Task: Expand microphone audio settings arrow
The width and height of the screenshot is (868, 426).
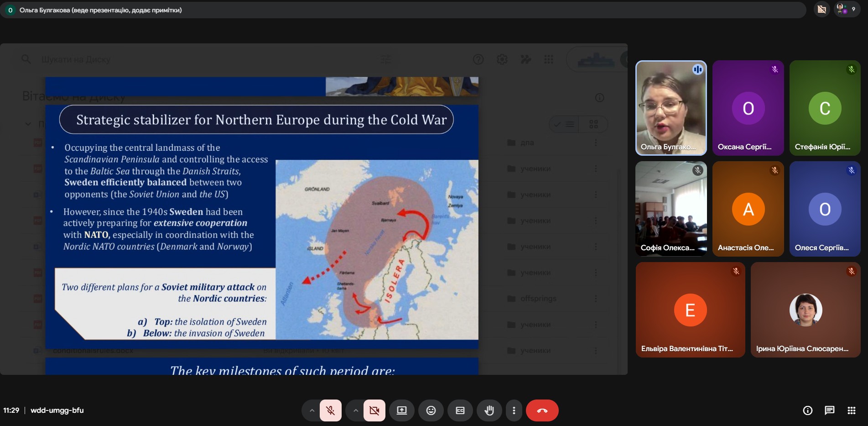Action: (x=312, y=410)
